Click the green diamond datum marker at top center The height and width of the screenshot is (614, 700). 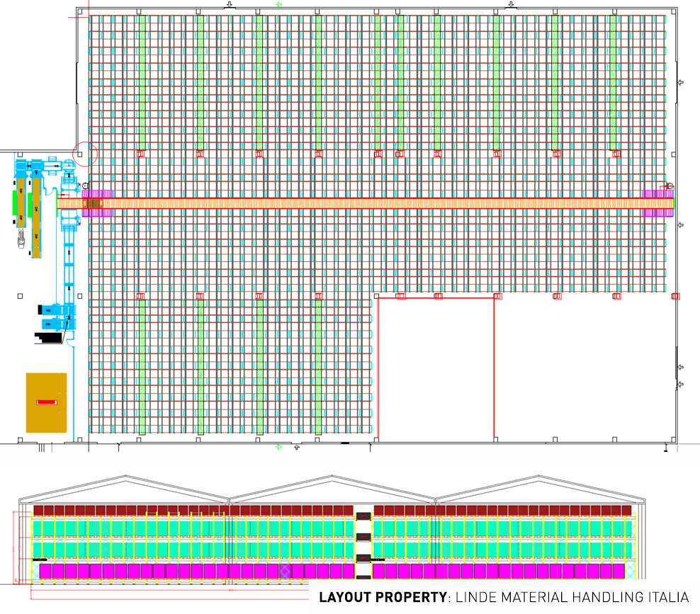pyautogui.click(x=278, y=4)
